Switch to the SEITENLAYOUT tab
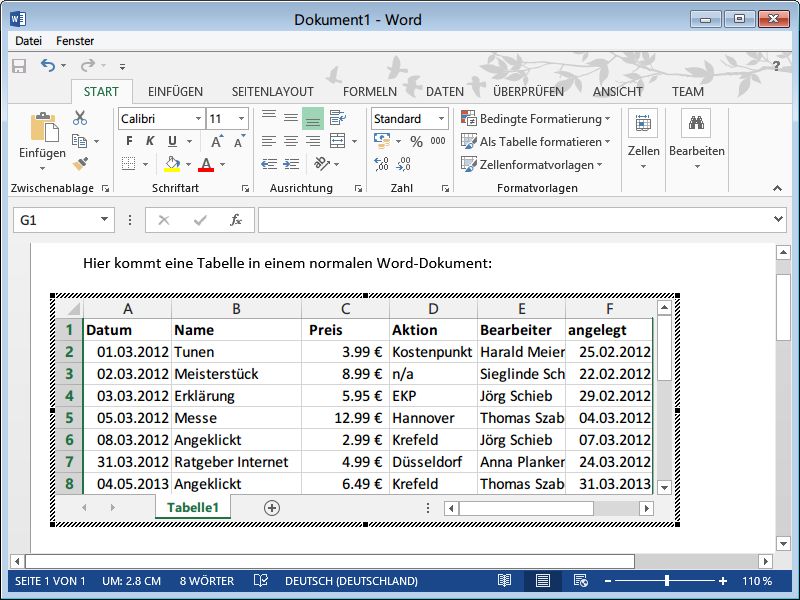Image resolution: width=800 pixels, height=600 pixels. 272,92
